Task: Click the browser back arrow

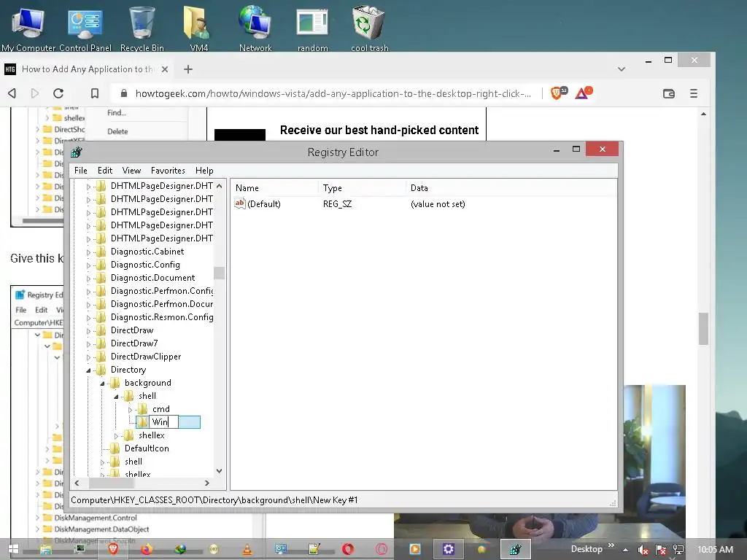Action: coord(12,93)
